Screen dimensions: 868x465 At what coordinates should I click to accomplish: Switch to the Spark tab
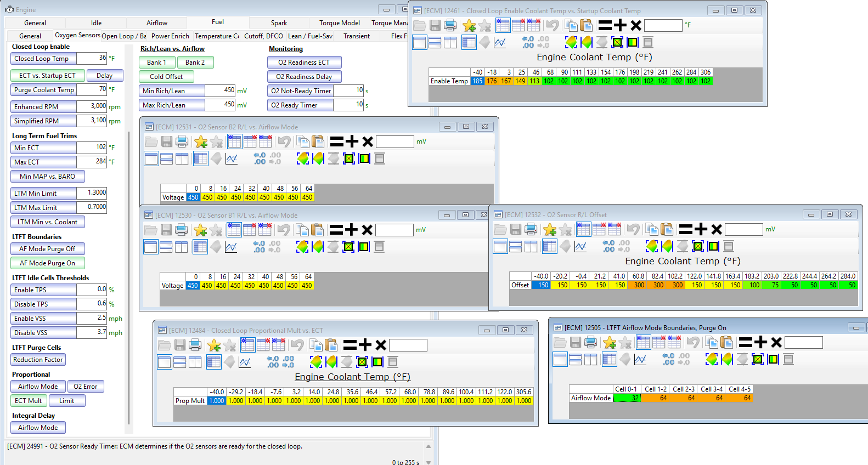tap(279, 23)
